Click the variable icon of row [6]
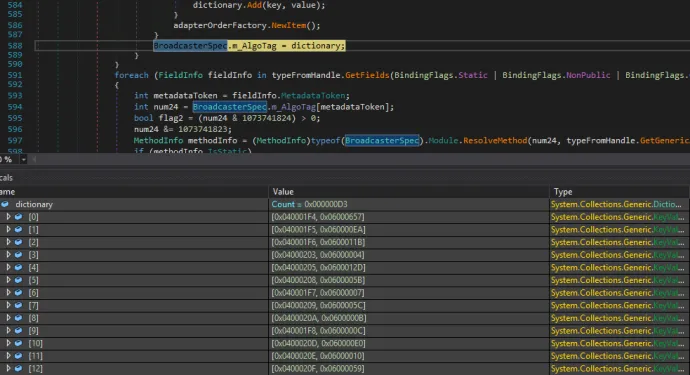Image resolution: width=690 pixels, height=375 pixels. point(18,292)
